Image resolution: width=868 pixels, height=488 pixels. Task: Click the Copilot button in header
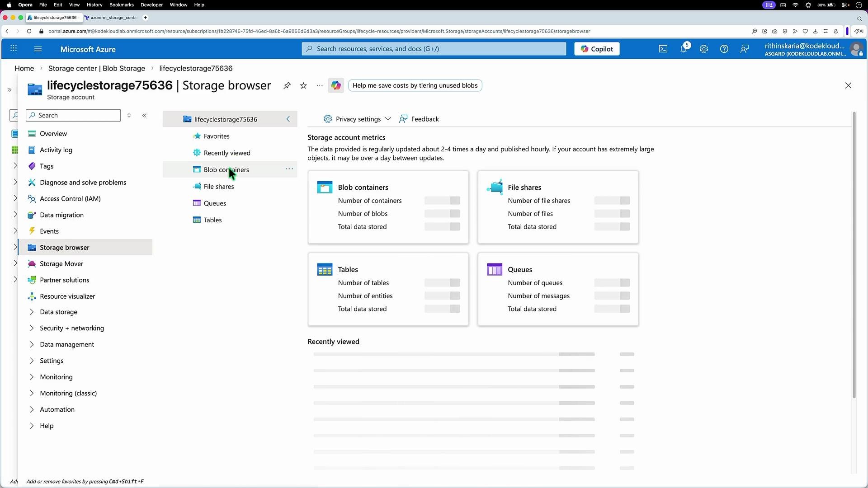pyautogui.click(x=597, y=49)
